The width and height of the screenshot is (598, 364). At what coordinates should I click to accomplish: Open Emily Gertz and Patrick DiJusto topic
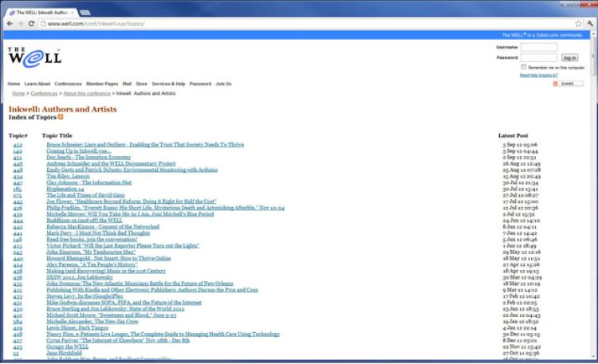(x=132, y=170)
